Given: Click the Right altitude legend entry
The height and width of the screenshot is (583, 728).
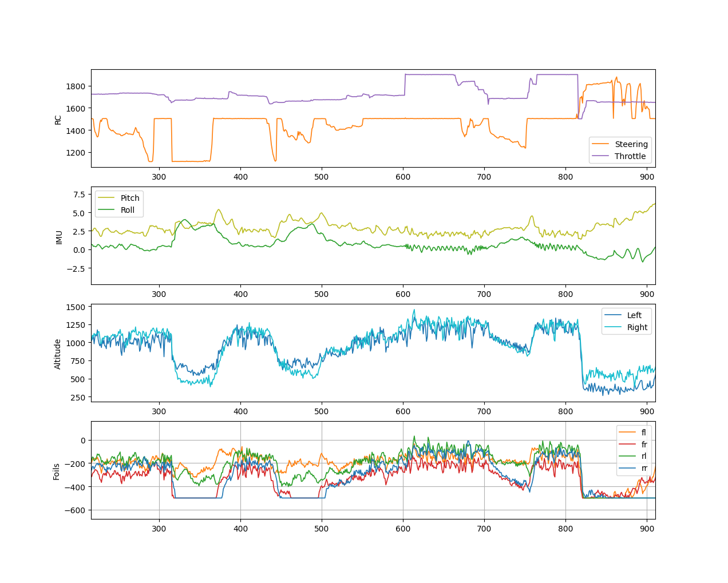Looking at the screenshot, I should tap(637, 327).
